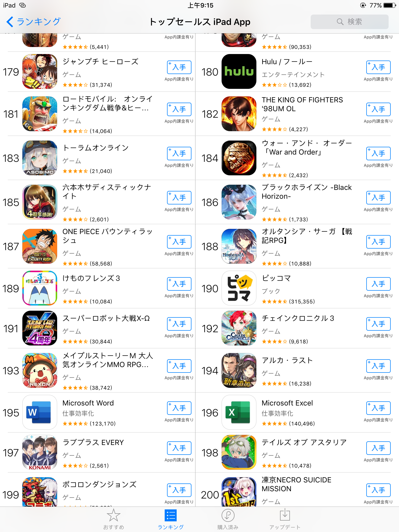Go back via ランキング chevron

pyautogui.click(x=34, y=22)
